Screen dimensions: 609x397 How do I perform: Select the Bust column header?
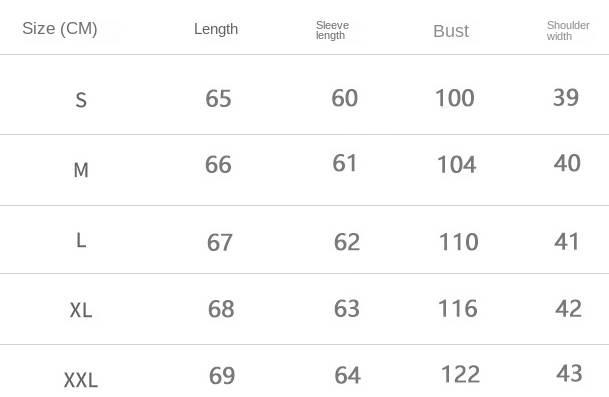(x=451, y=31)
